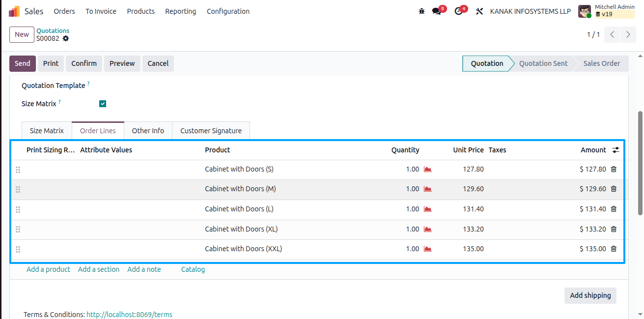The width and height of the screenshot is (644, 319).
Task: Open the Orders menu
Action: tap(64, 11)
